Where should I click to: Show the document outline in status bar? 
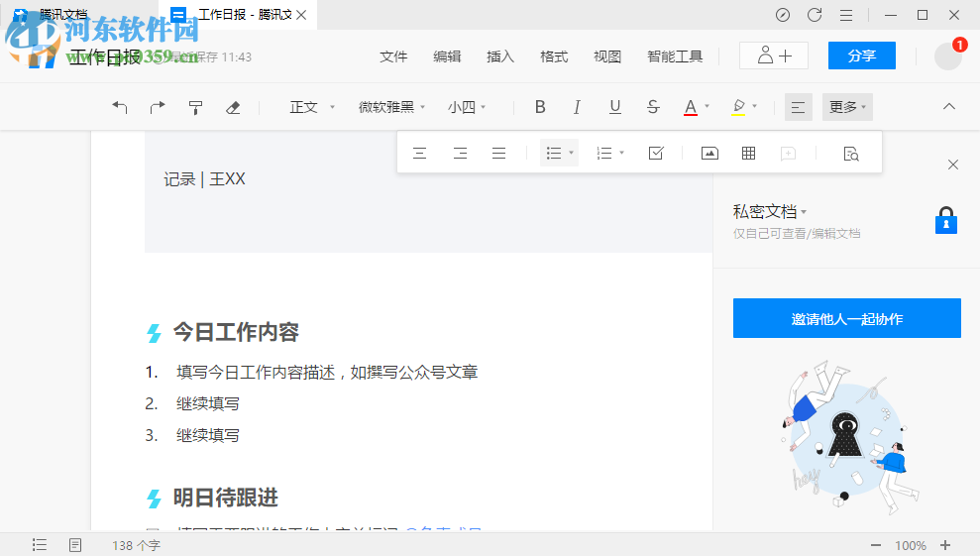(x=40, y=545)
